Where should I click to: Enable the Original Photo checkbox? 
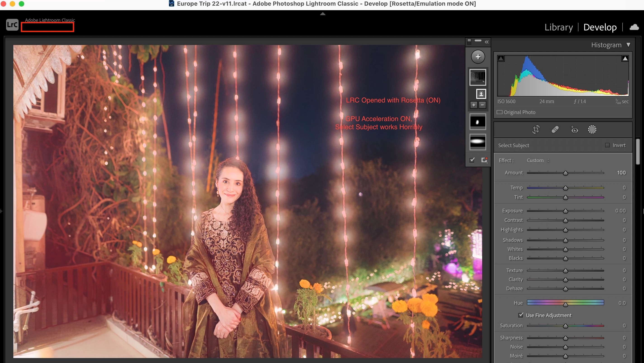pos(500,112)
